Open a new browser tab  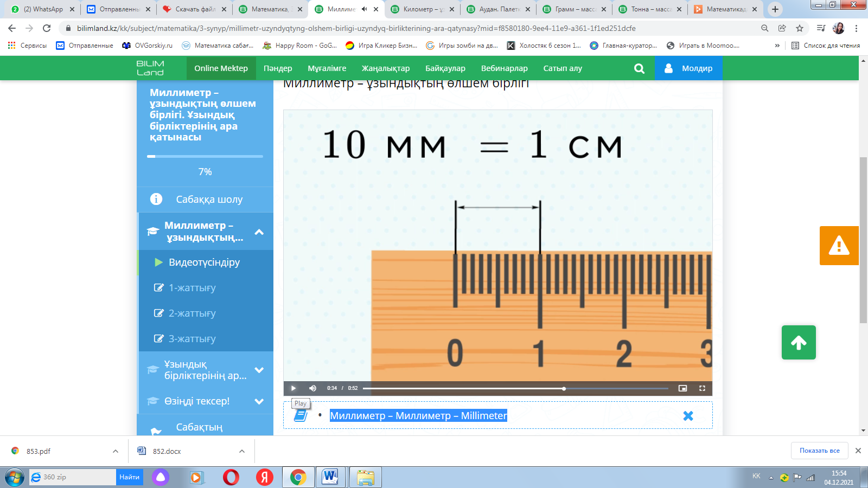(775, 9)
